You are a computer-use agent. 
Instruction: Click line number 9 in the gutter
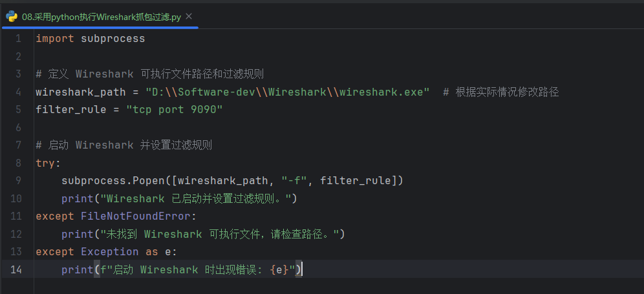(17, 180)
